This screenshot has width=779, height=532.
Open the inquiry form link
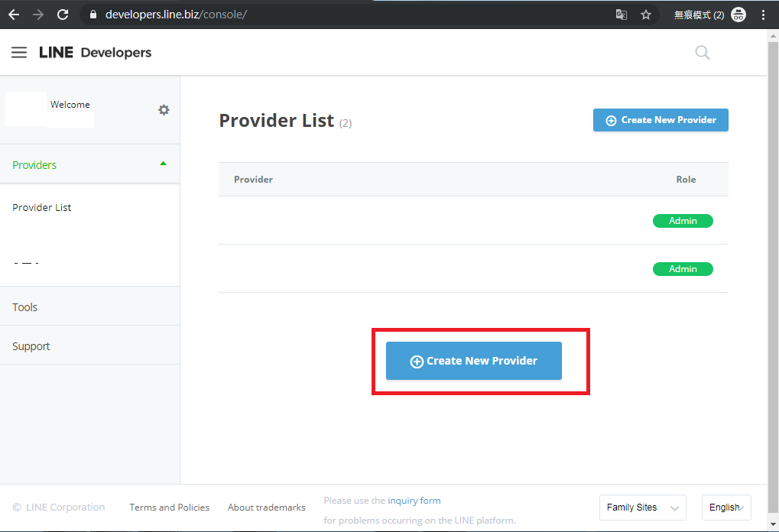(414, 501)
